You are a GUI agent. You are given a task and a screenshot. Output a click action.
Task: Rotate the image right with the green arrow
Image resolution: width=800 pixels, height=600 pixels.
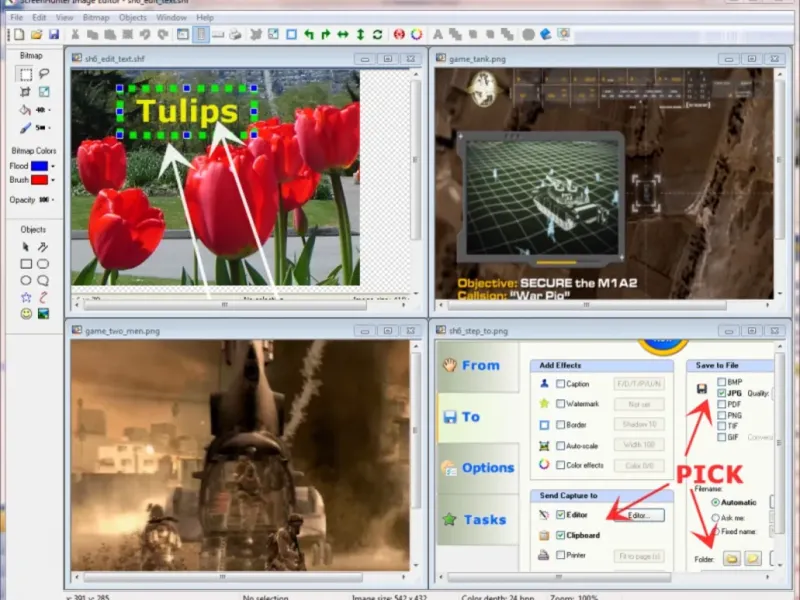click(x=326, y=34)
